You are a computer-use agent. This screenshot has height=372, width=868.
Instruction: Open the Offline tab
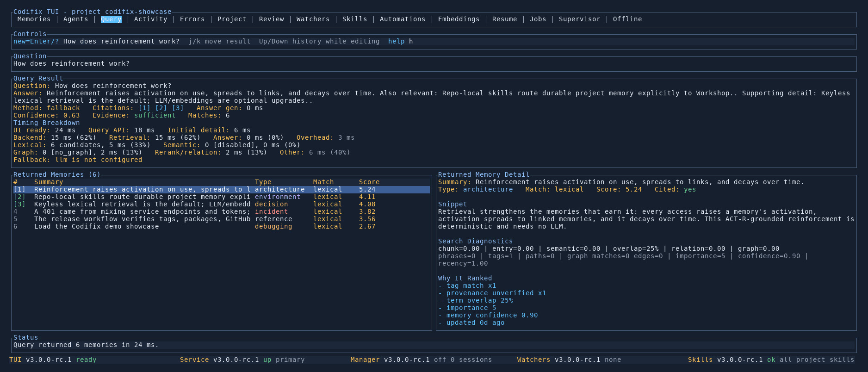(x=627, y=19)
